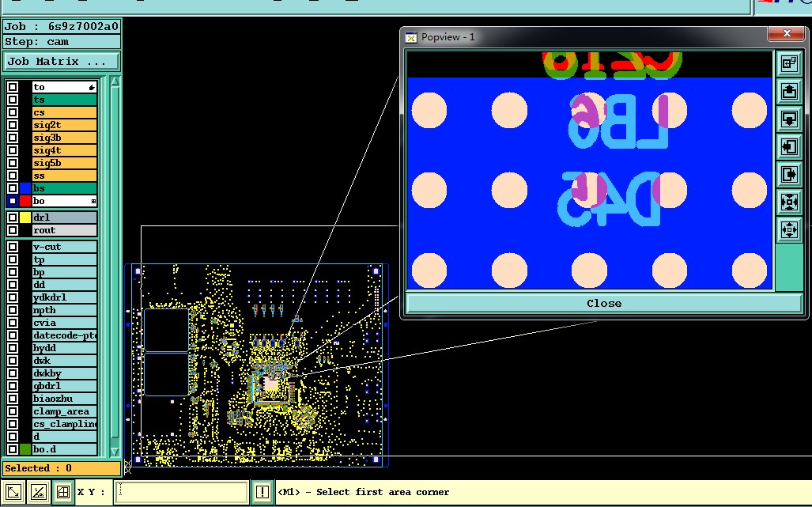The image size is (812, 507).
Task: Select the cvia layer name
Action: point(64,323)
